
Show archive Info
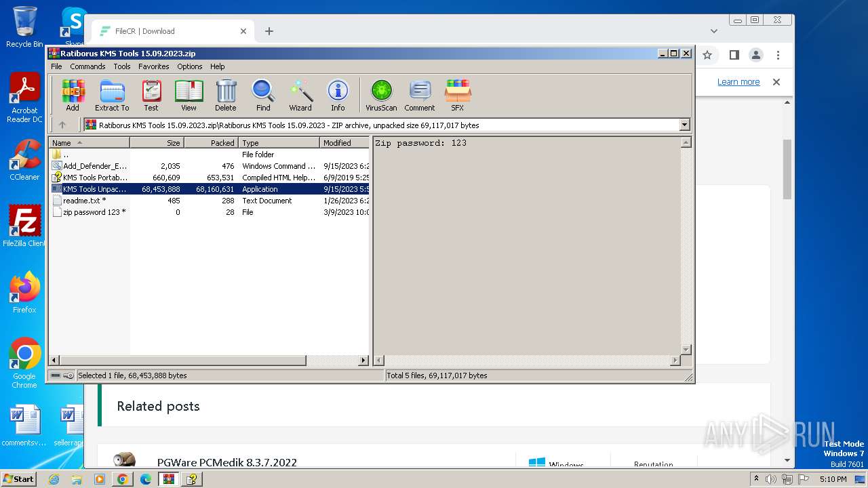click(x=338, y=95)
